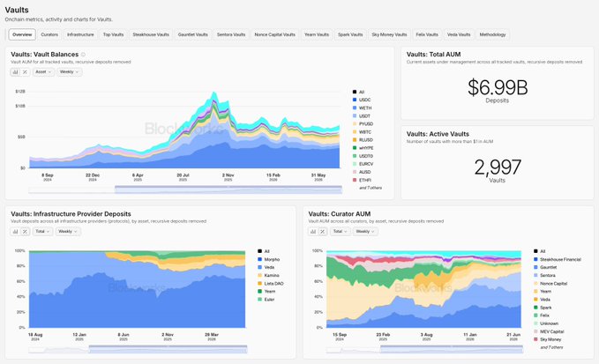Open Asset dropdown in Vault Balances
The width and height of the screenshot is (599, 364).
[43, 71]
